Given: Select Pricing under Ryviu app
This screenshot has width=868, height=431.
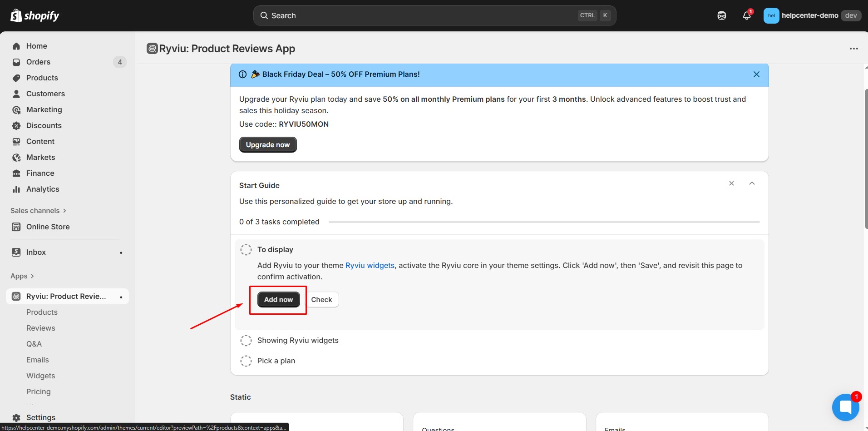Looking at the screenshot, I should click(38, 391).
